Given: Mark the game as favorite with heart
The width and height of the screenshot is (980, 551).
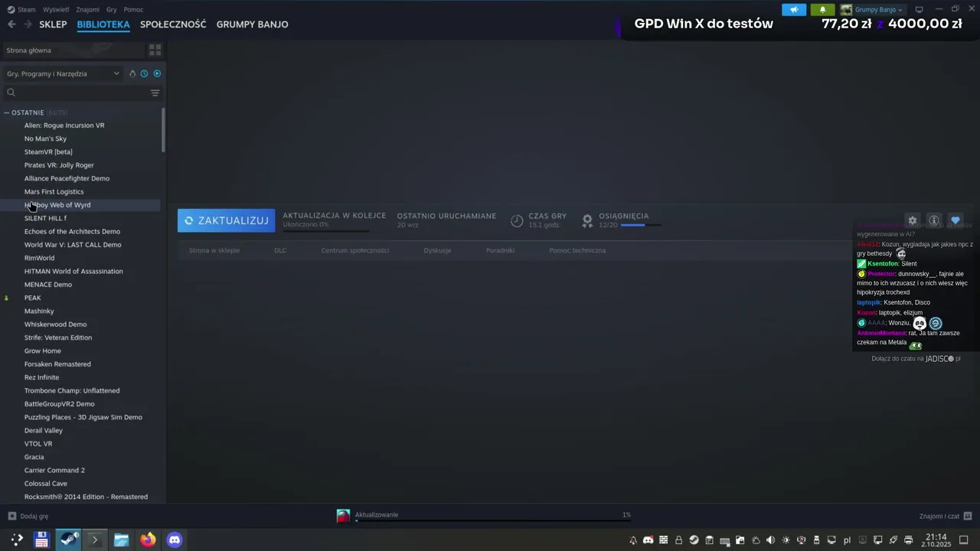Looking at the screenshot, I should 955,220.
